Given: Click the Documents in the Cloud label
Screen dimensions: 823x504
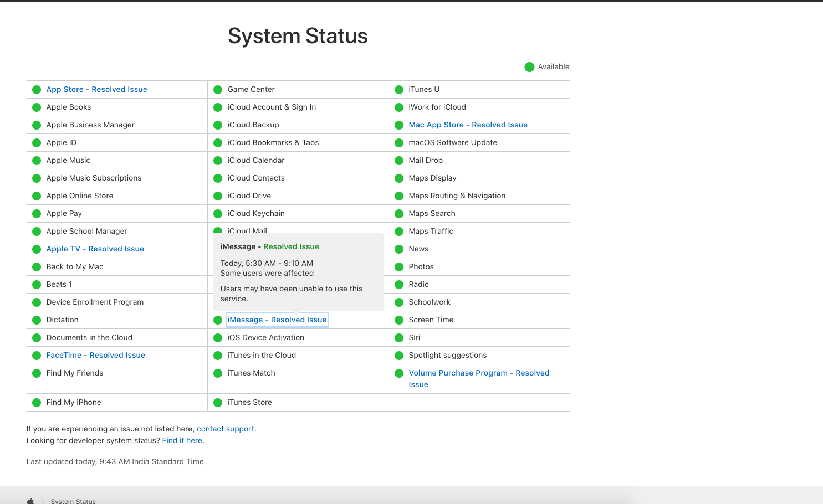Looking at the screenshot, I should click(89, 337).
